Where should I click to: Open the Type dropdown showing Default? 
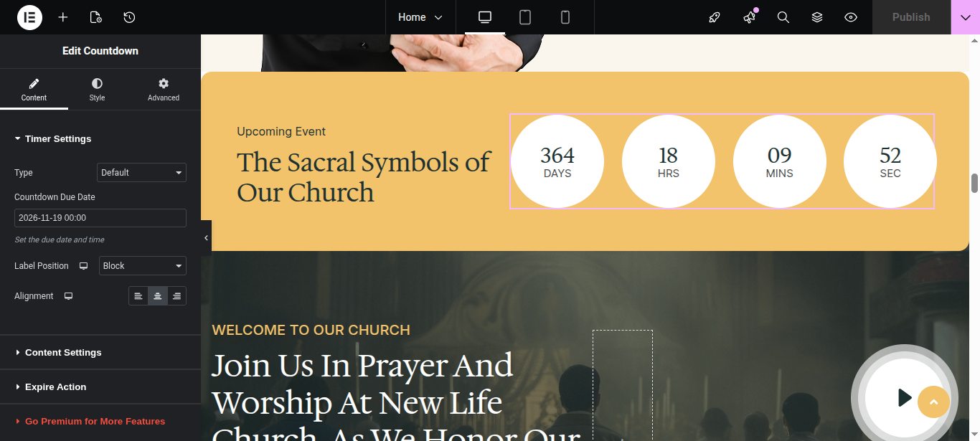pyautogui.click(x=141, y=173)
